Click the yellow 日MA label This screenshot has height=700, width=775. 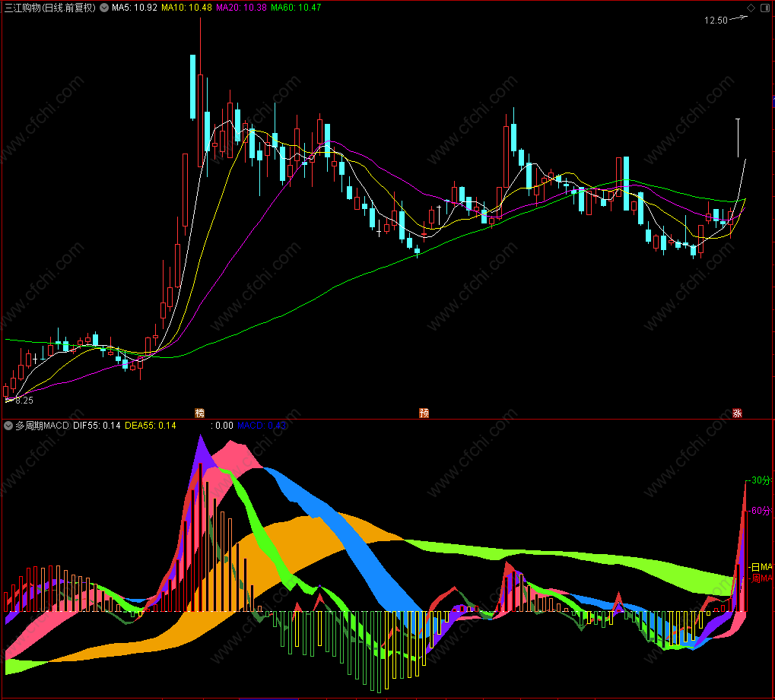tap(761, 567)
